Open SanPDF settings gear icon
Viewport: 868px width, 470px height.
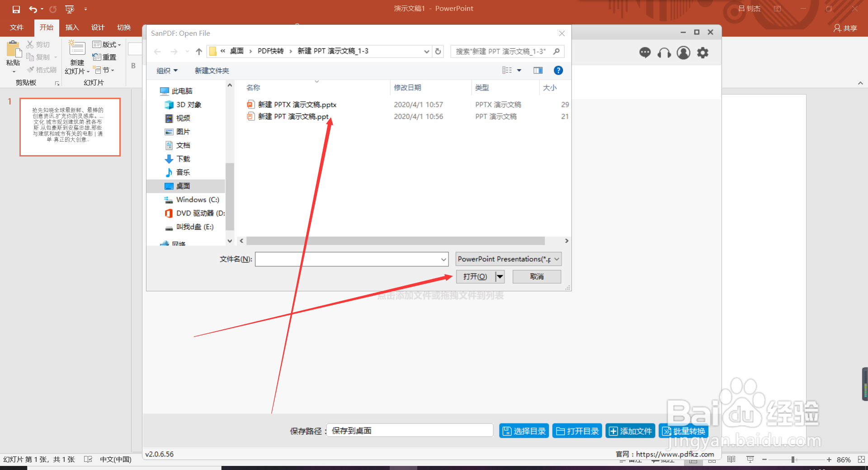coord(703,53)
